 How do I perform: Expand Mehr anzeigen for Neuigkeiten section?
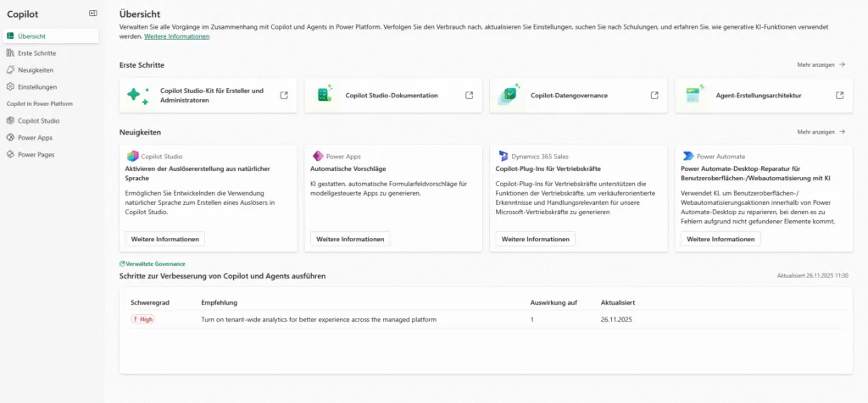[x=821, y=132]
